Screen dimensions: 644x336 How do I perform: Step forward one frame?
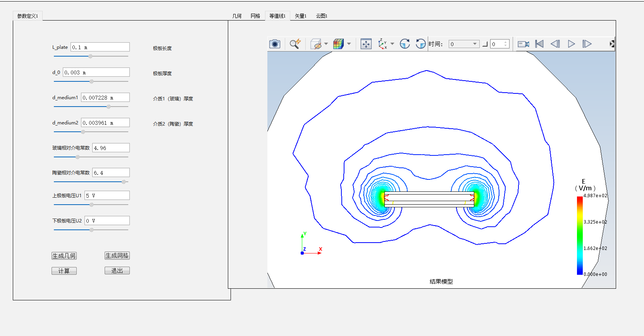pyautogui.click(x=587, y=44)
